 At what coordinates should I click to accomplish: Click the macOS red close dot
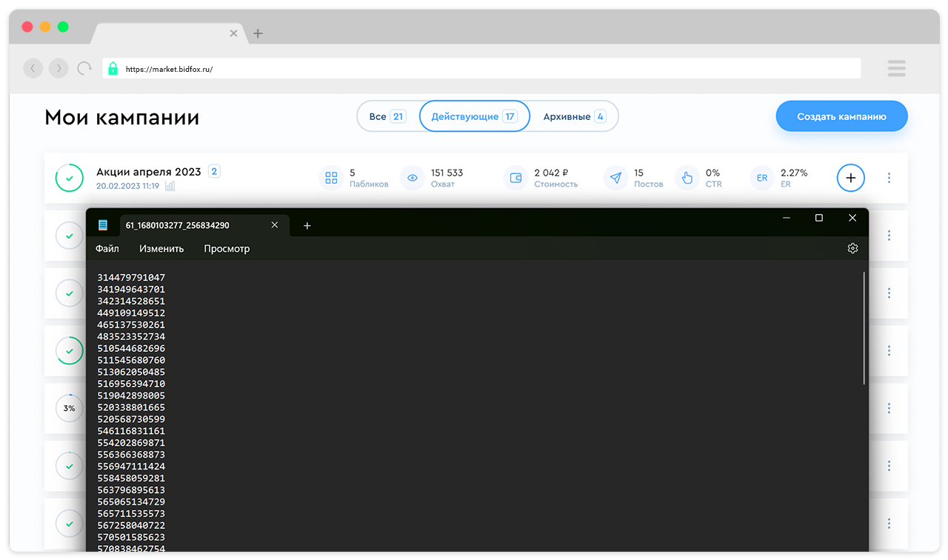[27, 27]
